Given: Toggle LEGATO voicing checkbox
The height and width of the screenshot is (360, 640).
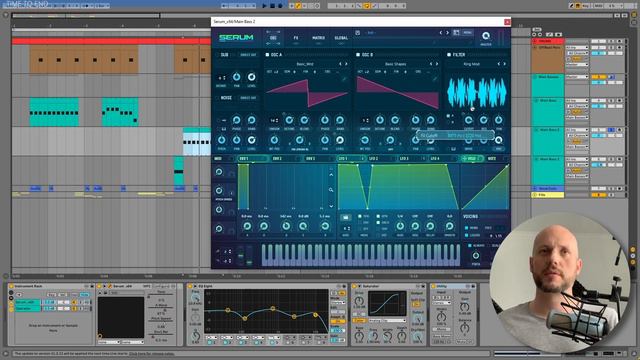Looking at the screenshot, I should (467, 236).
